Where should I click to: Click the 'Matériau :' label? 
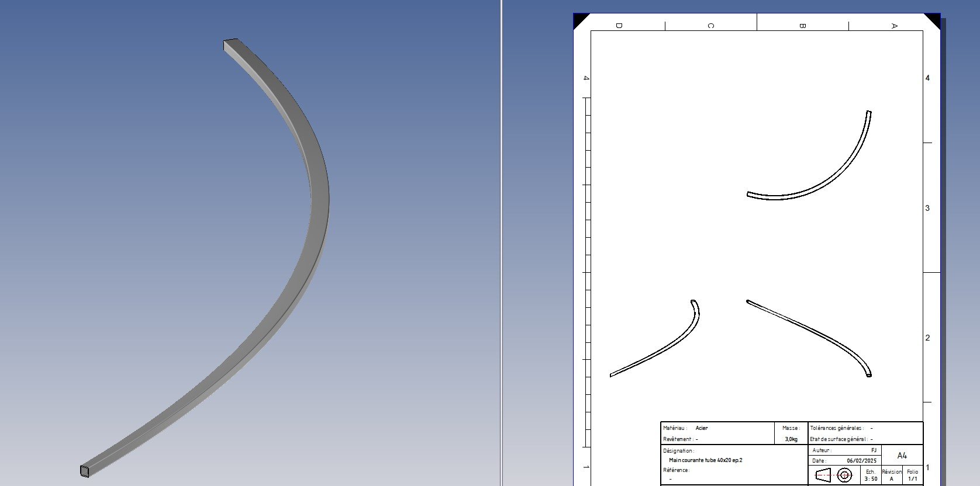(x=675, y=428)
